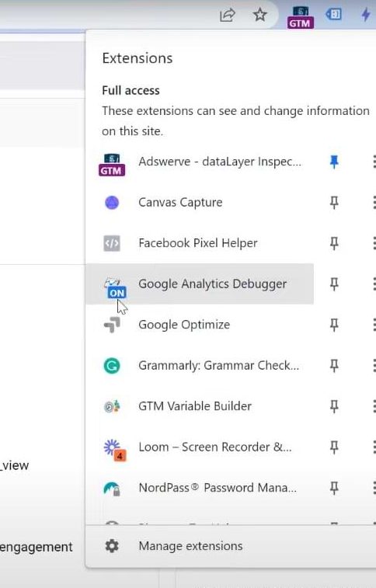Open more options for Facebook Pixel Helper
The width and height of the screenshot is (376, 588).
(374, 243)
